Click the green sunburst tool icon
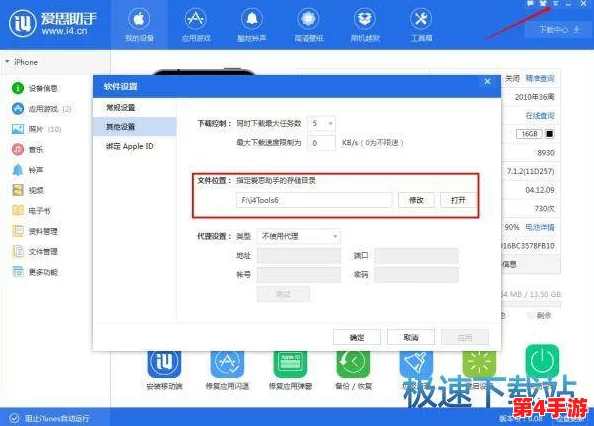The width and height of the screenshot is (594, 426). (479, 363)
